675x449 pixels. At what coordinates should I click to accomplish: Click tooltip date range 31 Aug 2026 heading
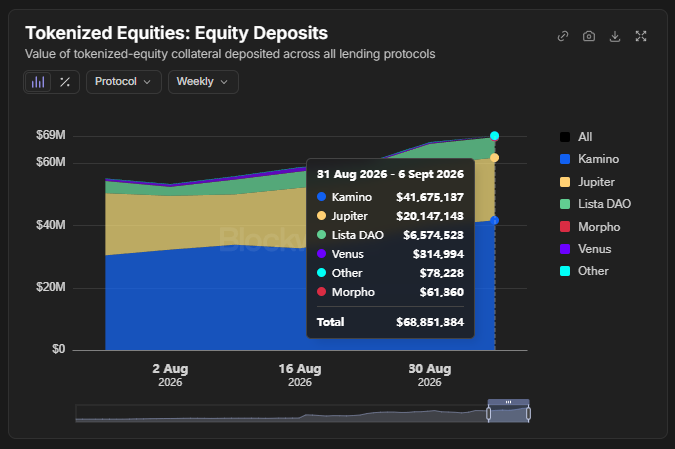click(x=390, y=174)
